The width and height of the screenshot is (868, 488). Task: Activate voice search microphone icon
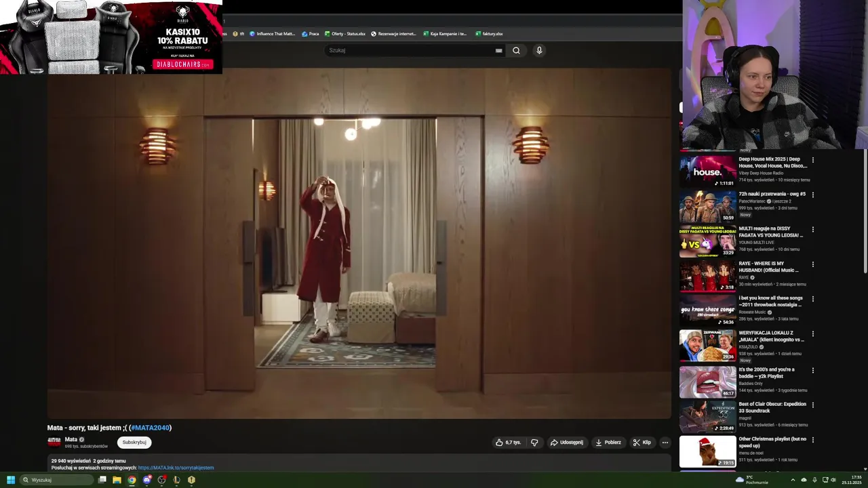[x=539, y=50]
